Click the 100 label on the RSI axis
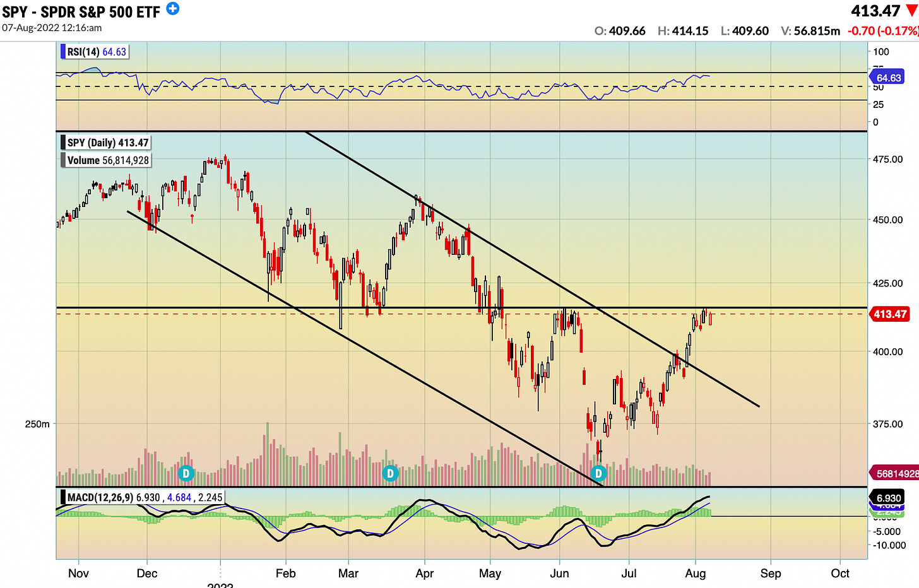 pos(881,52)
